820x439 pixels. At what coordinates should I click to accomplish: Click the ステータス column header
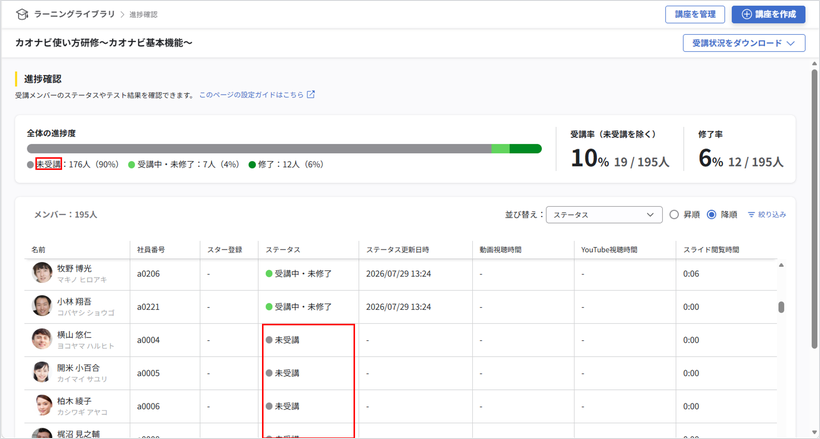click(283, 250)
